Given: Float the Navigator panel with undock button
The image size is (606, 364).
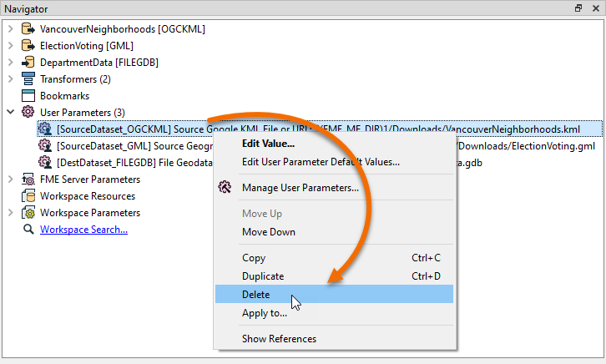Looking at the screenshot, I should [x=578, y=8].
